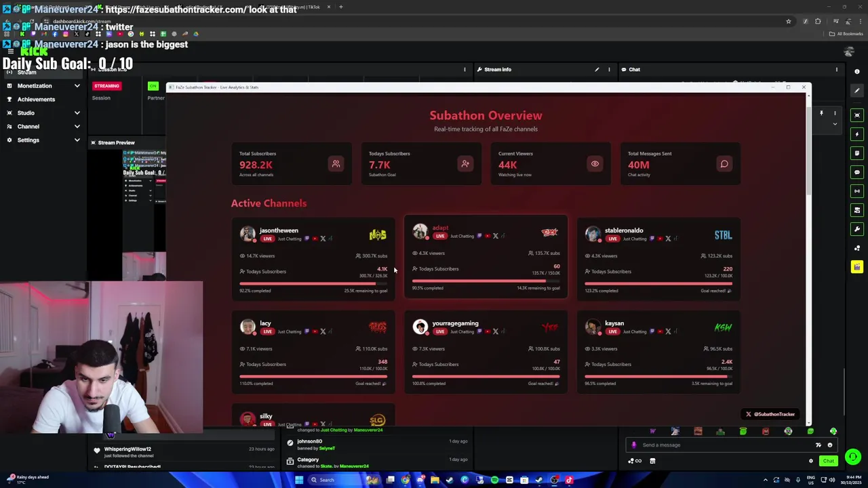Edit stream info with the pencil icon
Viewport: 868px width, 488px height.
tap(597, 69)
